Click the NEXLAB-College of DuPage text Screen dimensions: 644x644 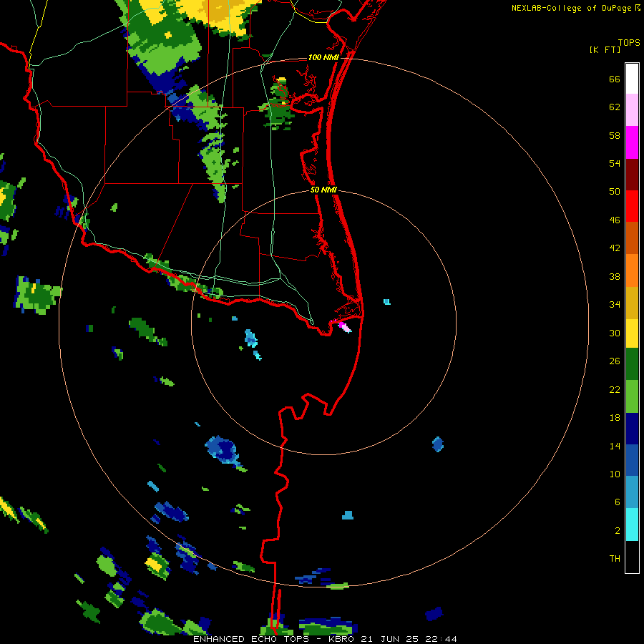click(572, 8)
